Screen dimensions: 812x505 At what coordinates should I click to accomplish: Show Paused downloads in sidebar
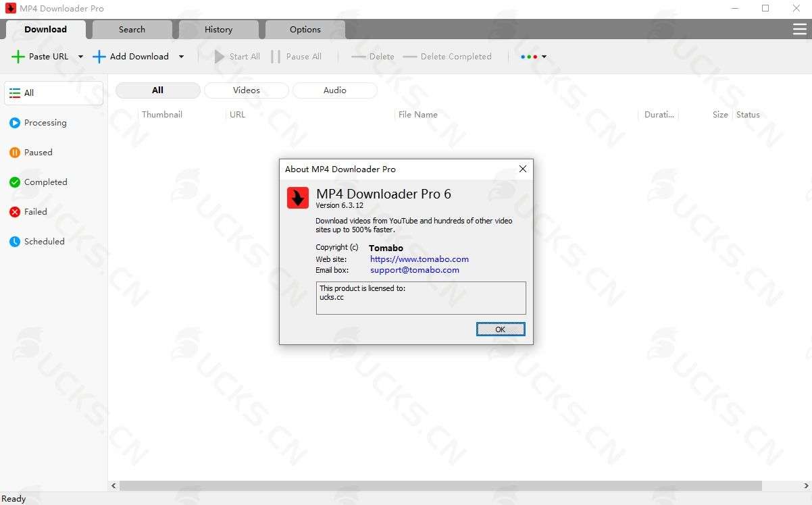tap(54, 153)
